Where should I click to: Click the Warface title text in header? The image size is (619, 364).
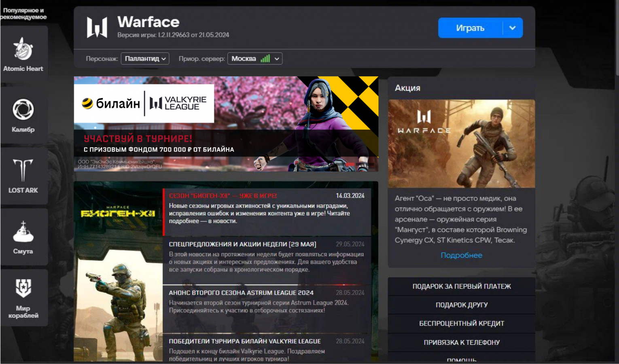click(x=148, y=22)
